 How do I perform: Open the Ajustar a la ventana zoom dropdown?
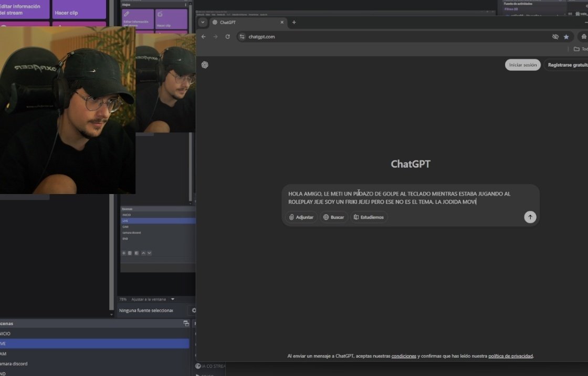pos(152,299)
